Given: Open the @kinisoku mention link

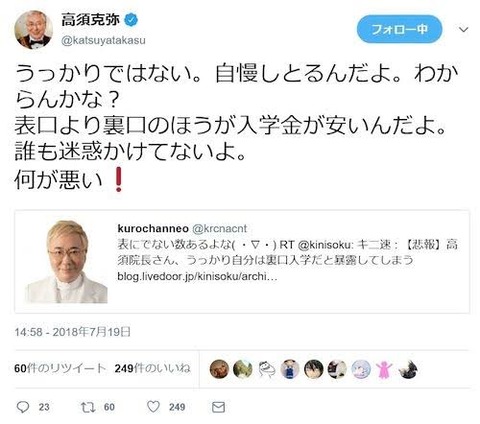Looking at the screenshot, I should tap(325, 245).
